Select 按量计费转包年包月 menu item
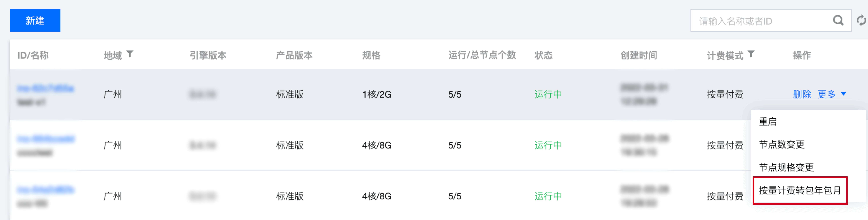This screenshot has width=868, height=220. point(800,190)
